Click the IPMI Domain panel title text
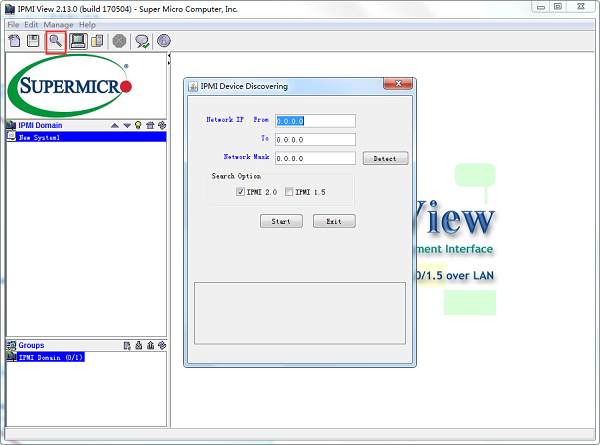600x445 pixels. pyautogui.click(x=40, y=126)
